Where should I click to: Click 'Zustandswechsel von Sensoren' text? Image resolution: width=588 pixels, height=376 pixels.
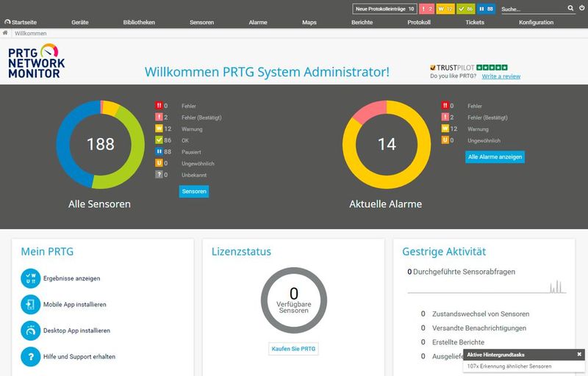coord(481,314)
